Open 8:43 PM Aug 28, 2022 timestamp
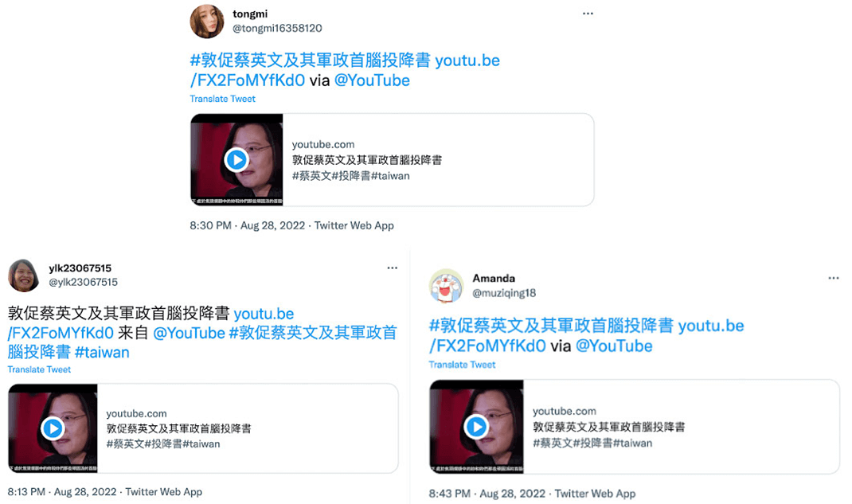 coord(487,494)
